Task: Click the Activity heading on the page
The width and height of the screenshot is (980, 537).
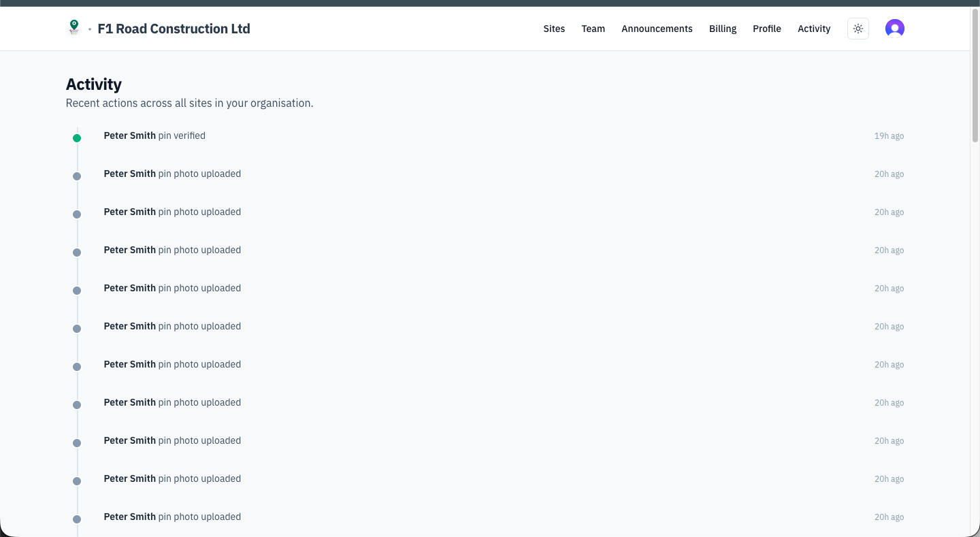Action: click(93, 84)
